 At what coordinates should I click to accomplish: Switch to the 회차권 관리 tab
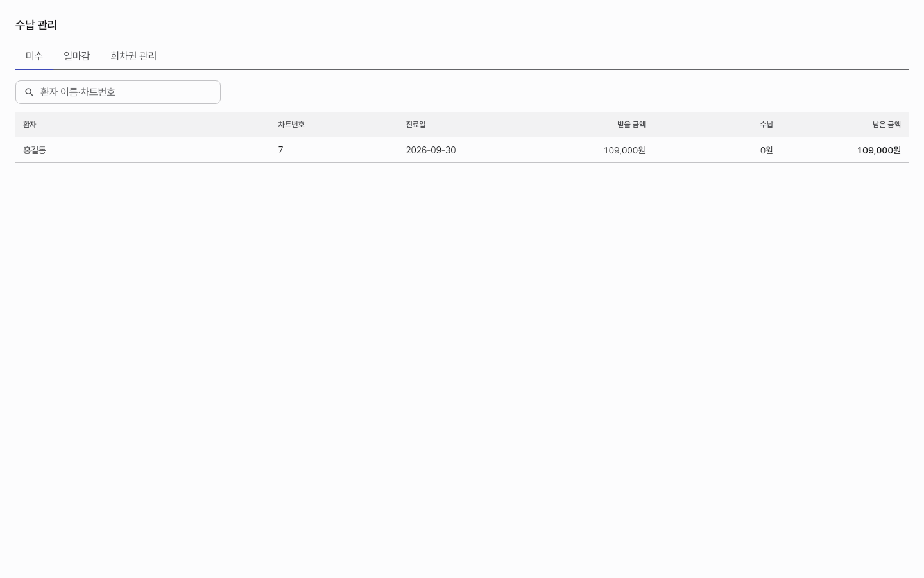[133, 56]
